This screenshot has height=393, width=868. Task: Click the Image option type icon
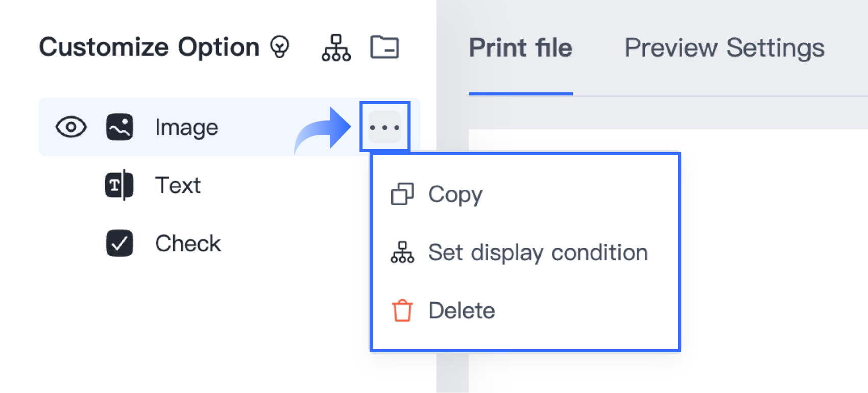coord(119,127)
